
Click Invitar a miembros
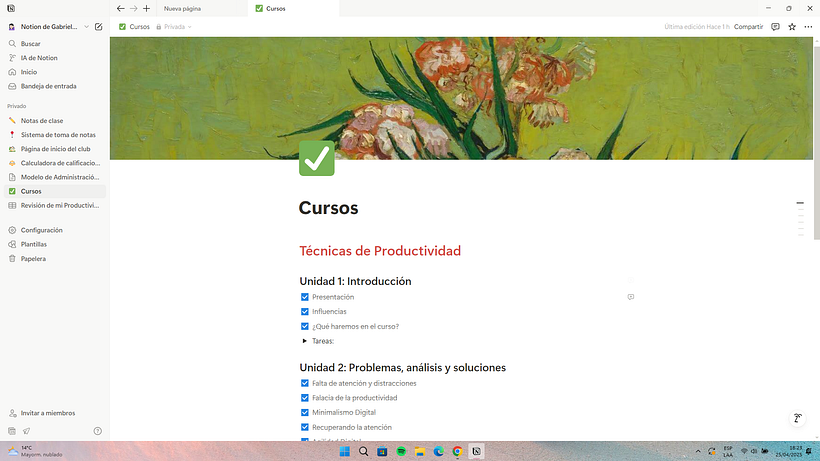pyautogui.click(x=48, y=413)
